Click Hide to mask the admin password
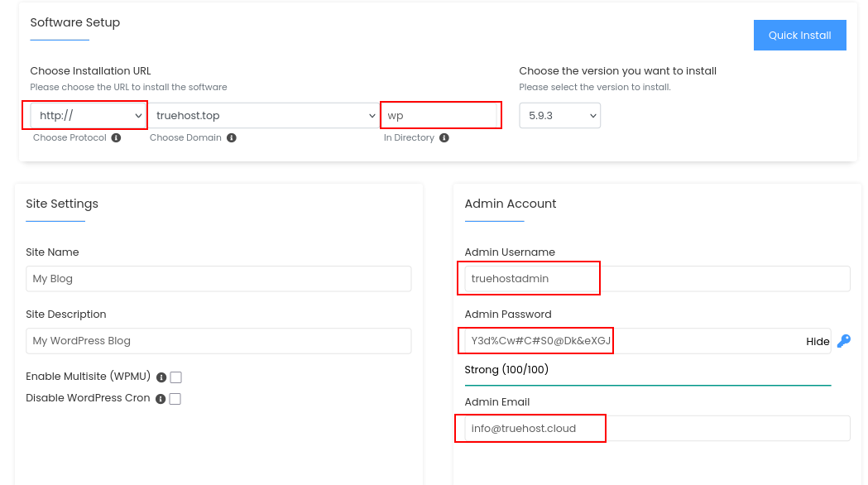This screenshot has height=485, width=868. click(818, 342)
